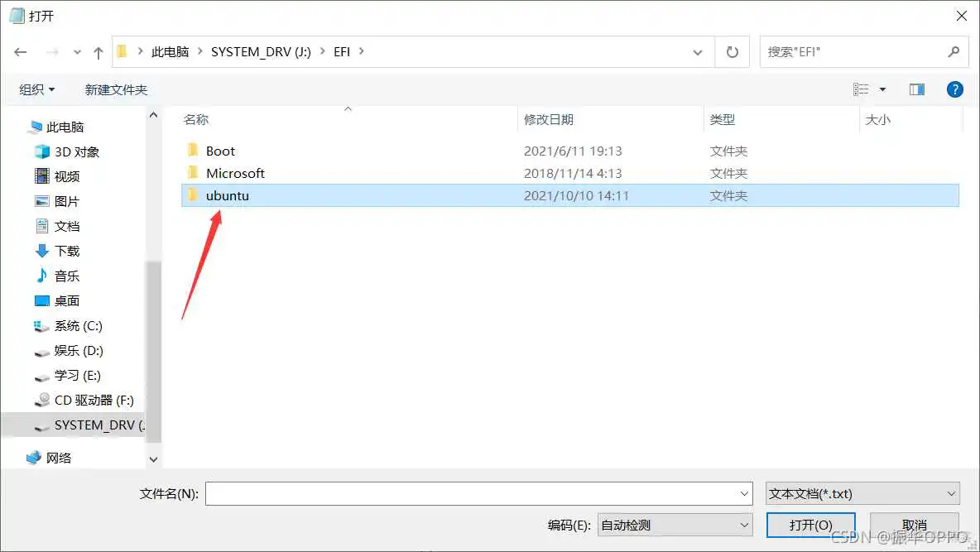
Task: Click the 取消 button
Action: point(914,525)
